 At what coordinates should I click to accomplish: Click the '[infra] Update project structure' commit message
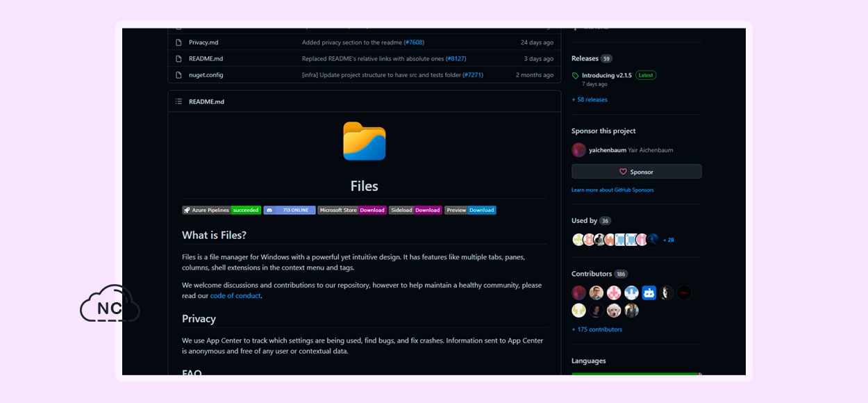point(382,75)
